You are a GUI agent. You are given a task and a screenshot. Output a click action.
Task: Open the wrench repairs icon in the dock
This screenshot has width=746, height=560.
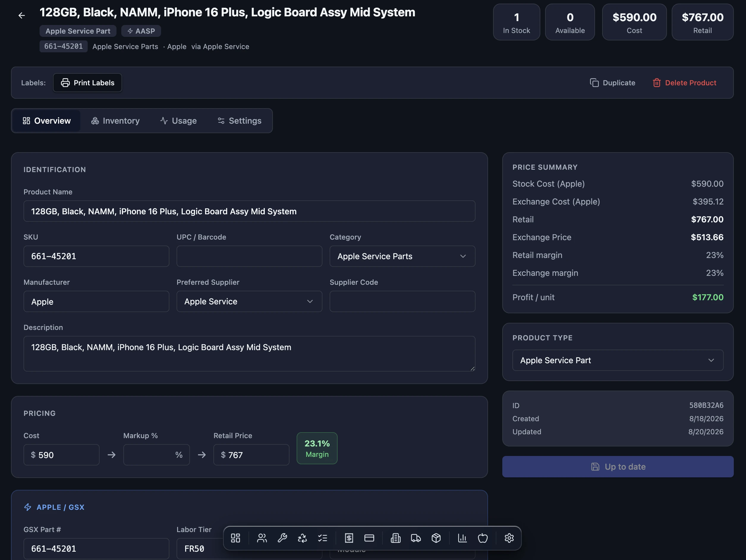[282, 538]
